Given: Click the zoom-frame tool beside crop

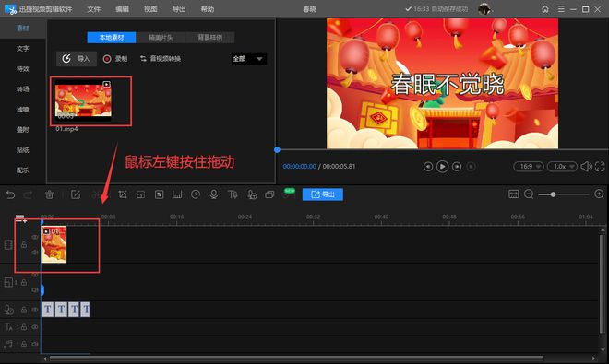Looking at the screenshot, I should 140,194.
